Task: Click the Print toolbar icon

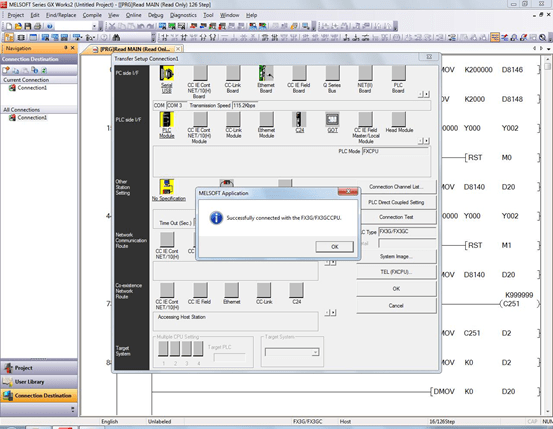Action: pyautogui.click(x=37, y=26)
